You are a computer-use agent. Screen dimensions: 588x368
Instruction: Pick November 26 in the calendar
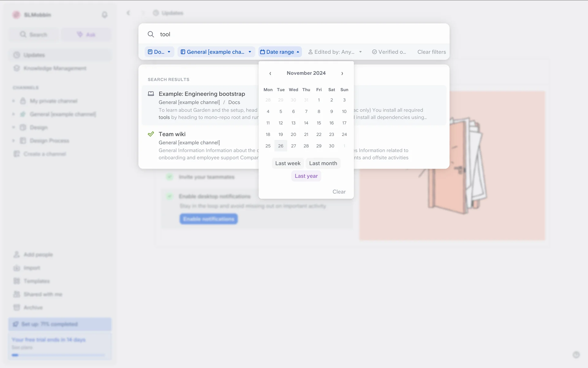(x=281, y=146)
